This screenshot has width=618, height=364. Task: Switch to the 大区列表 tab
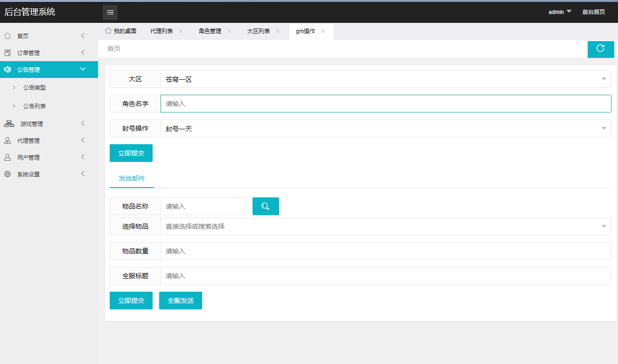click(259, 31)
